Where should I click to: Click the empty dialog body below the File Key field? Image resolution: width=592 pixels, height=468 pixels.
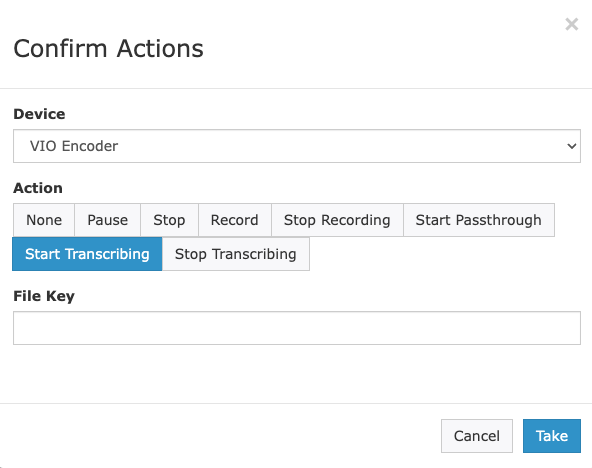click(x=296, y=374)
